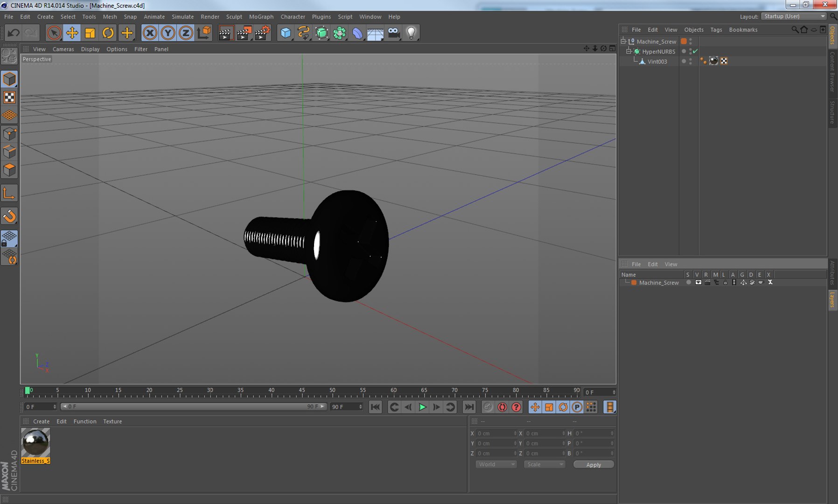Viewport: 838px width, 504px height.
Task: Open the Plugins menu
Action: tap(321, 16)
